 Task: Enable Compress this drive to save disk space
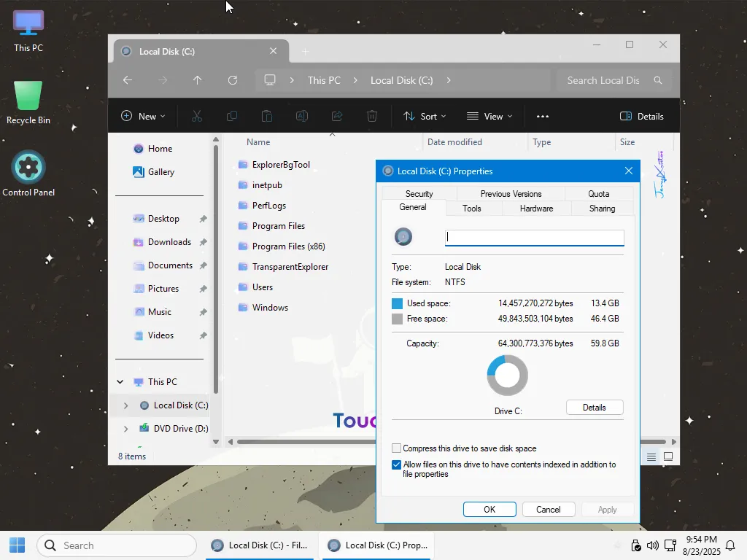[x=396, y=448]
